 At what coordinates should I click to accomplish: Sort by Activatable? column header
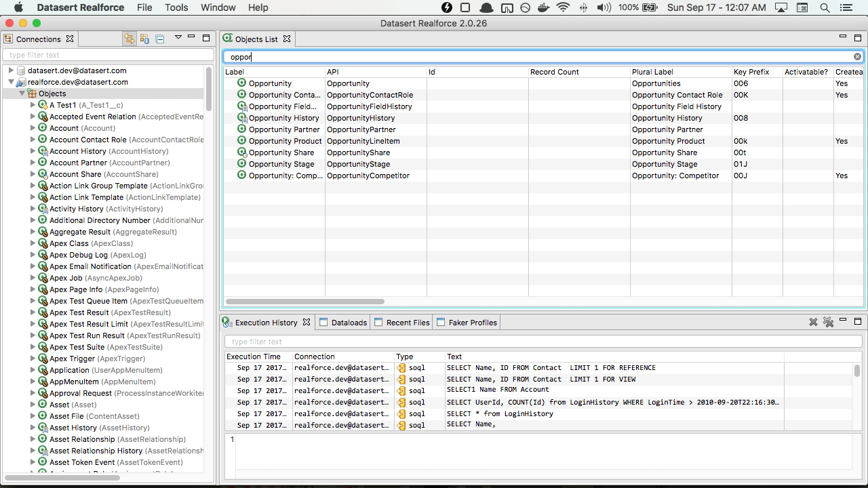[808, 72]
